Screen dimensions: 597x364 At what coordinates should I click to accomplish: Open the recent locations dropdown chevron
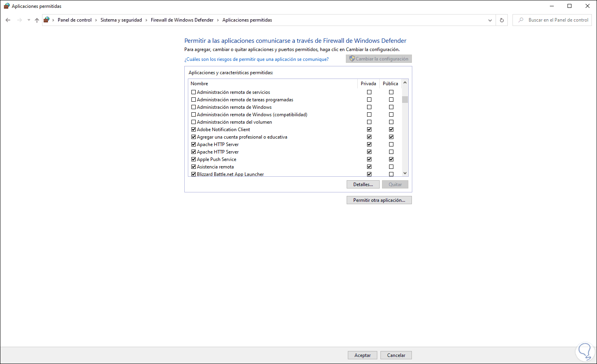[x=29, y=20]
